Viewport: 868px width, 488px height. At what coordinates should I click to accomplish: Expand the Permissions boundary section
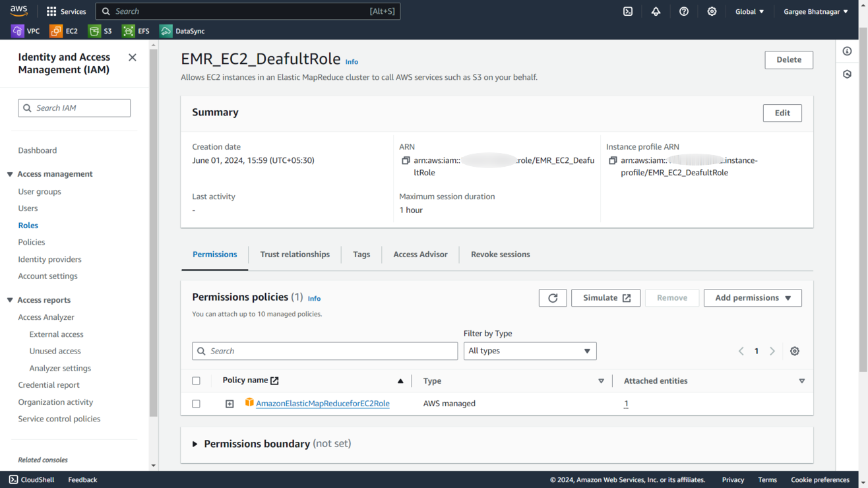[195, 444]
